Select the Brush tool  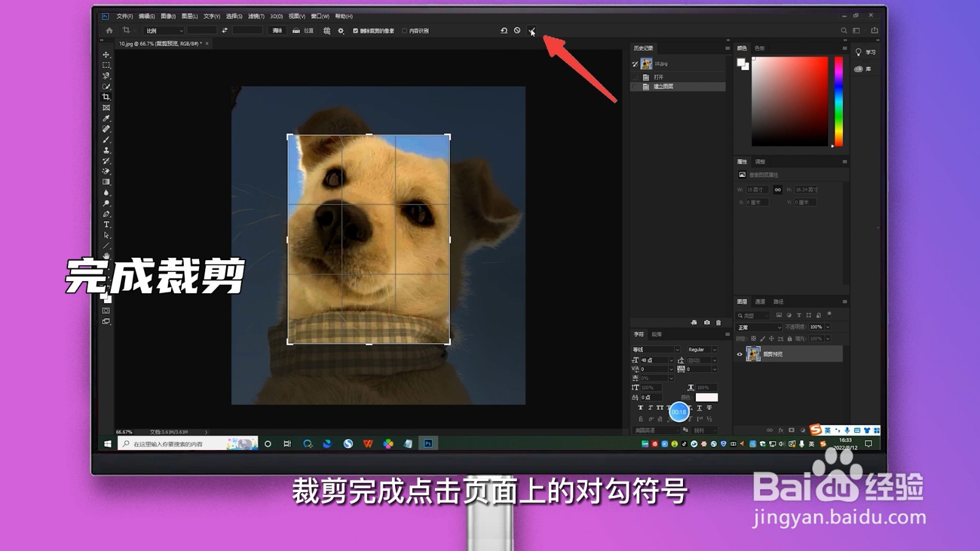[106, 140]
